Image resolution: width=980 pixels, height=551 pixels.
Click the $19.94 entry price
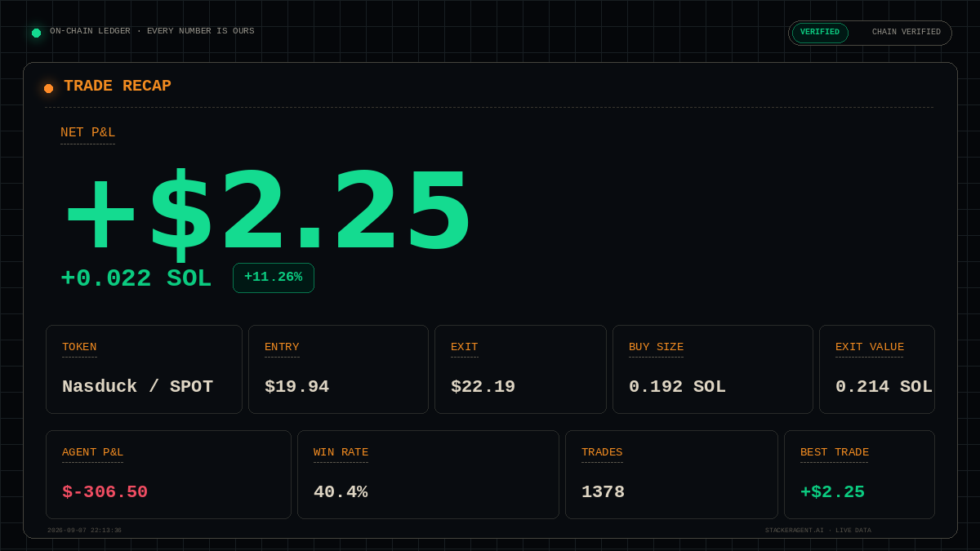point(296,387)
